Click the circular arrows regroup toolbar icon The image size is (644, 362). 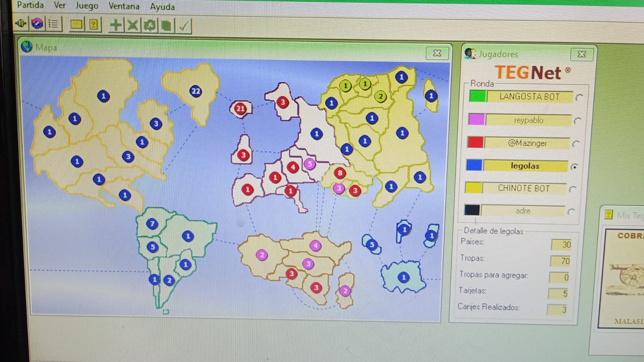[149, 25]
